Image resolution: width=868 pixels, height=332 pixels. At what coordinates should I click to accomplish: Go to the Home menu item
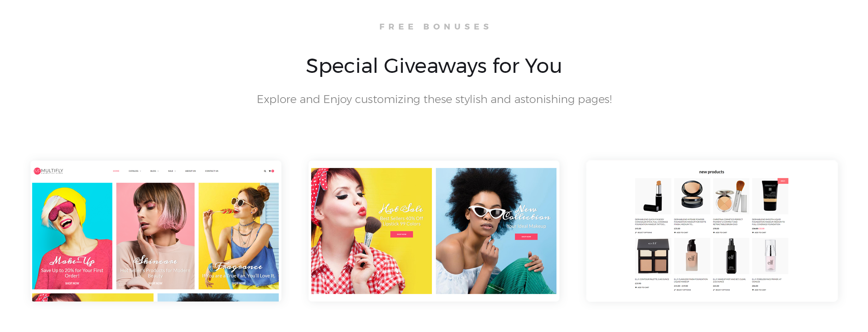pyautogui.click(x=116, y=171)
